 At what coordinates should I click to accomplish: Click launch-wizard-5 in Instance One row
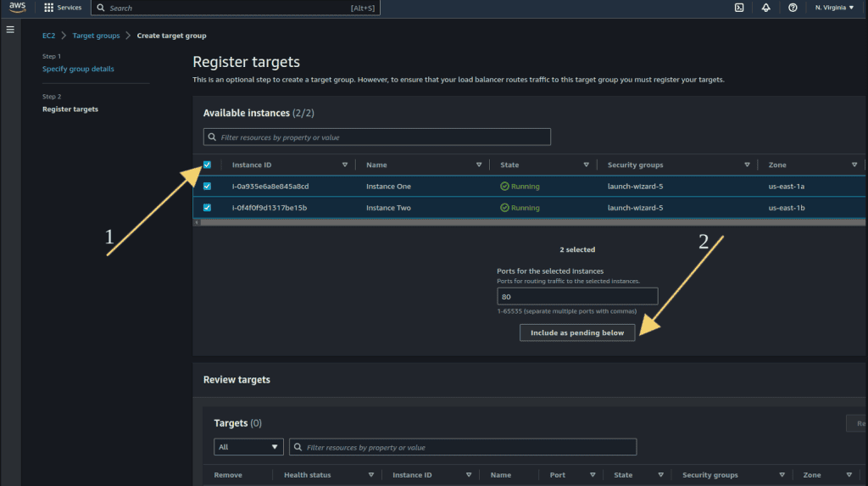pyautogui.click(x=635, y=187)
